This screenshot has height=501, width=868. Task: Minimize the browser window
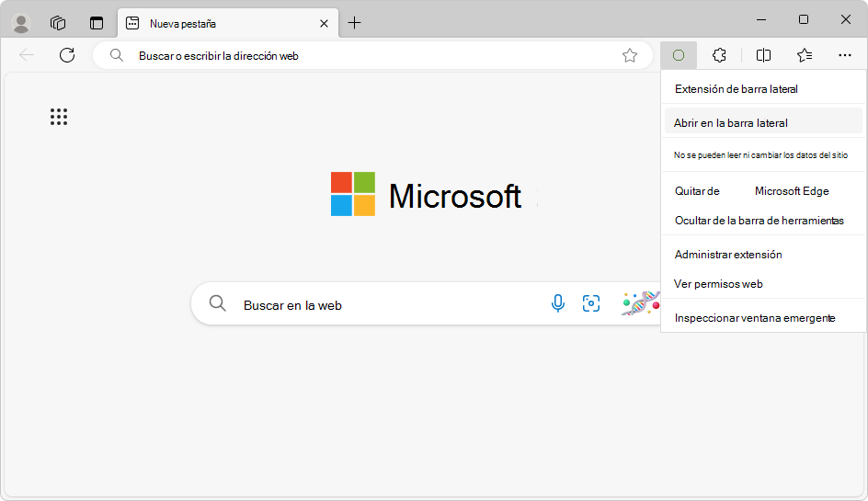point(761,20)
